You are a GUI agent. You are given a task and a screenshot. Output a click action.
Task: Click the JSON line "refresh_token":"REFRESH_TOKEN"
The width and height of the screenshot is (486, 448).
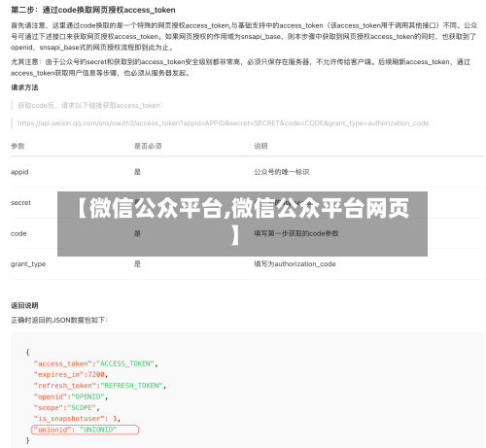(100, 386)
